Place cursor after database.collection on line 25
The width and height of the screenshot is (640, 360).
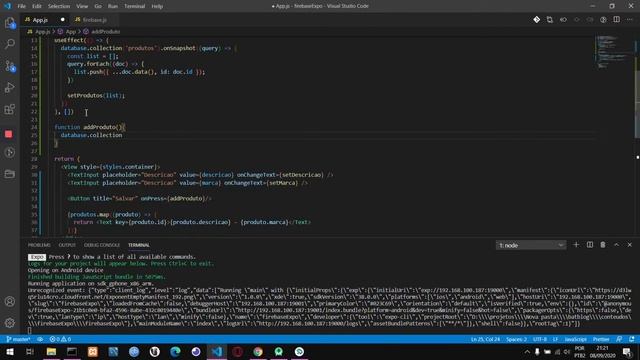point(122,135)
